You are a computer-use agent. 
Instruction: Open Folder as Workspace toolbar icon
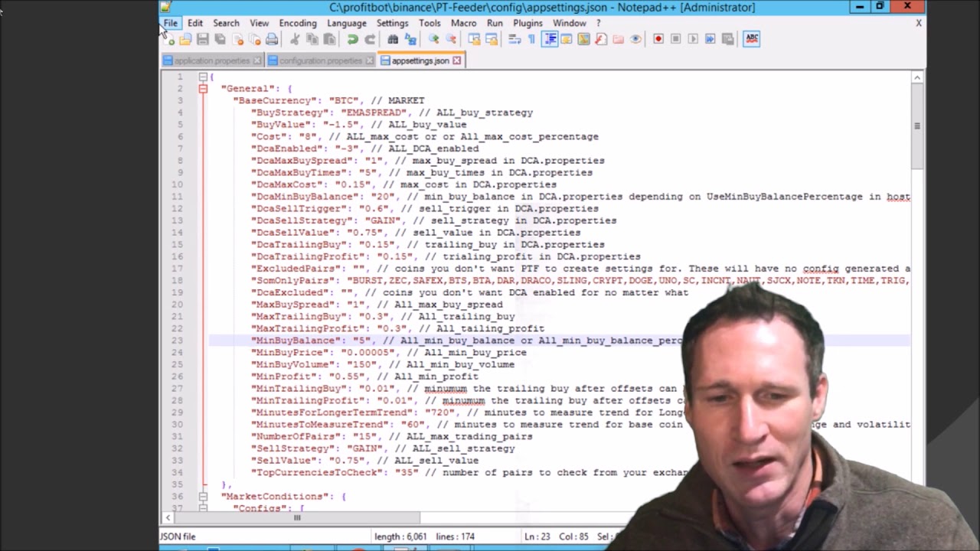coord(618,39)
